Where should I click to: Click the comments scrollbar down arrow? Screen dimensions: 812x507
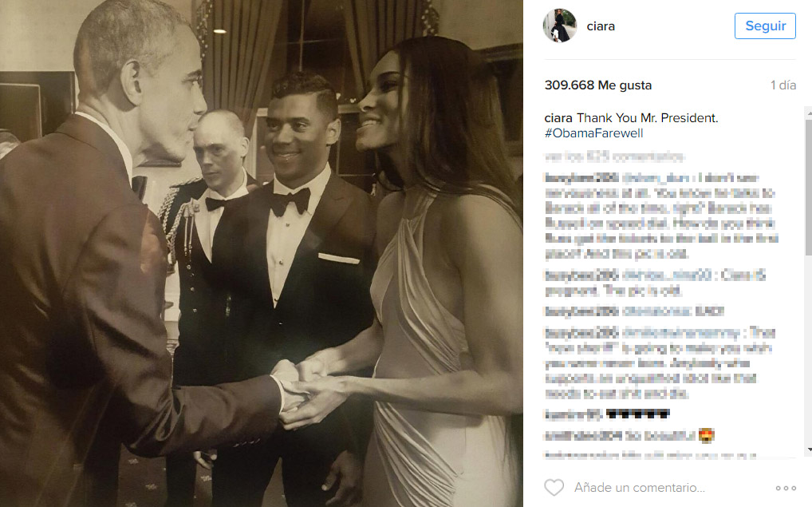pyautogui.click(x=809, y=450)
